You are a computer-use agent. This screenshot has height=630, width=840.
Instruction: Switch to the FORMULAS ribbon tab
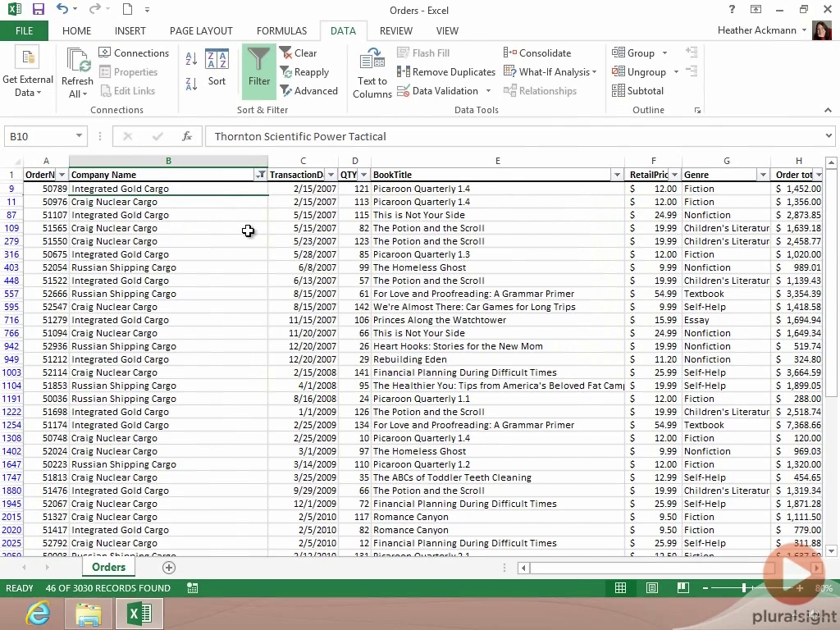pyautogui.click(x=281, y=30)
